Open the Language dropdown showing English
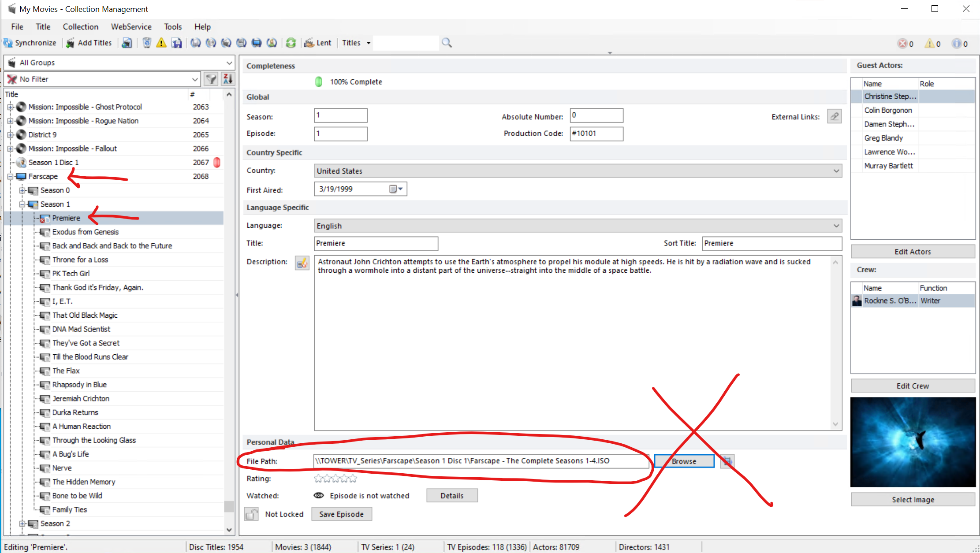The image size is (980, 553). point(578,226)
